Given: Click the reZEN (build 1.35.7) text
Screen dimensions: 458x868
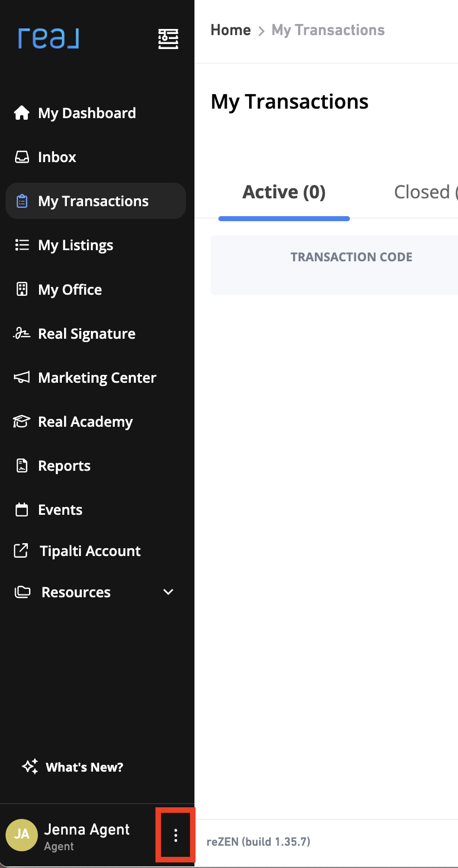Looking at the screenshot, I should 259,841.
